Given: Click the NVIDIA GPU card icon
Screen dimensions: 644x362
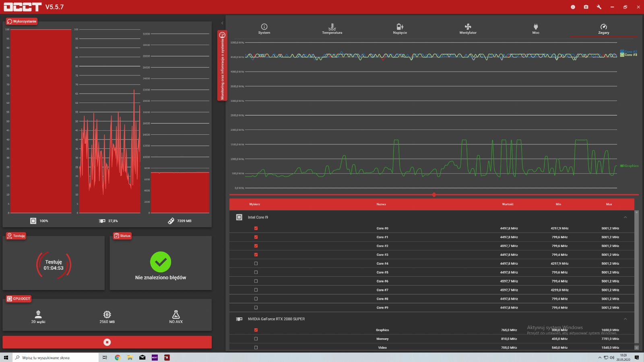Looking at the screenshot, I should click(239, 319).
